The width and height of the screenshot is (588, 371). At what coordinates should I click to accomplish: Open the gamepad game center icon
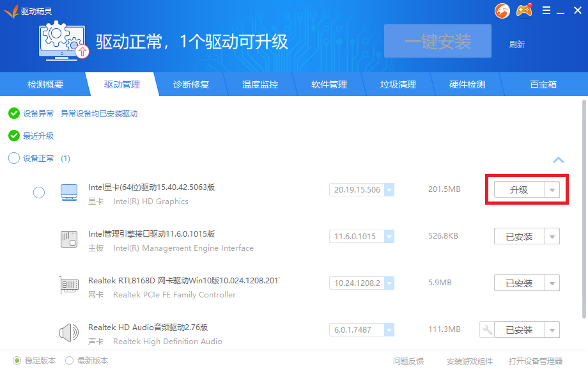coord(525,10)
